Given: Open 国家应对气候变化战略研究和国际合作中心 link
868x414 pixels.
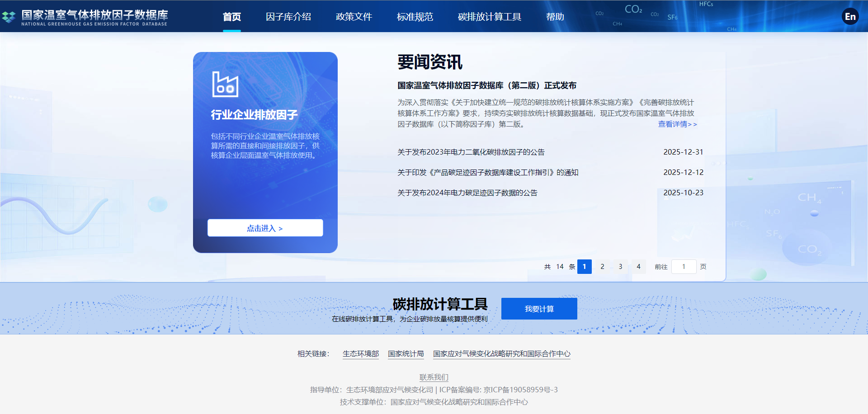Looking at the screenshot, I should point(502,354).
